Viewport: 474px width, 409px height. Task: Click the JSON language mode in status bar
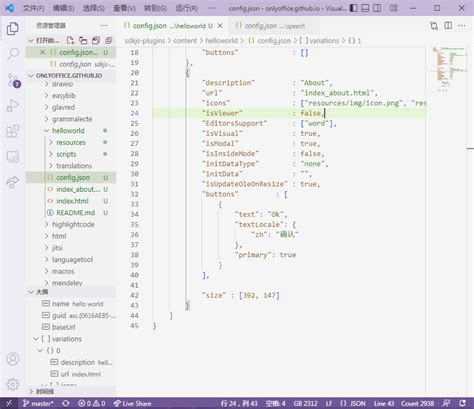353,403
